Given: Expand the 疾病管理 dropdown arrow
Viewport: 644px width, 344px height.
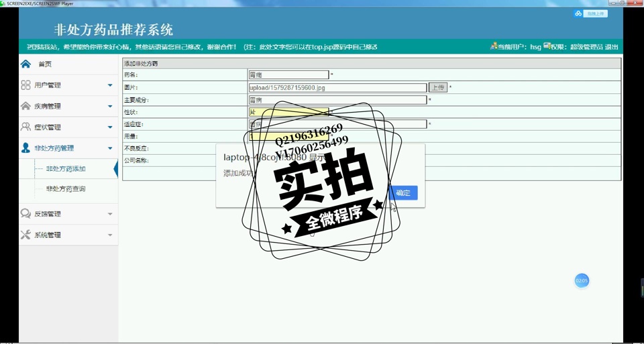Looking at the screenshot, I should tap(110, 106).
